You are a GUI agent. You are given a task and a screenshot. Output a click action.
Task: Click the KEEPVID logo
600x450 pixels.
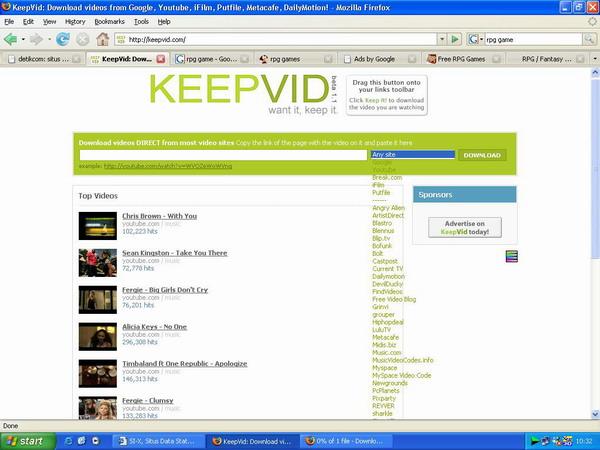(x=239, y=88)
